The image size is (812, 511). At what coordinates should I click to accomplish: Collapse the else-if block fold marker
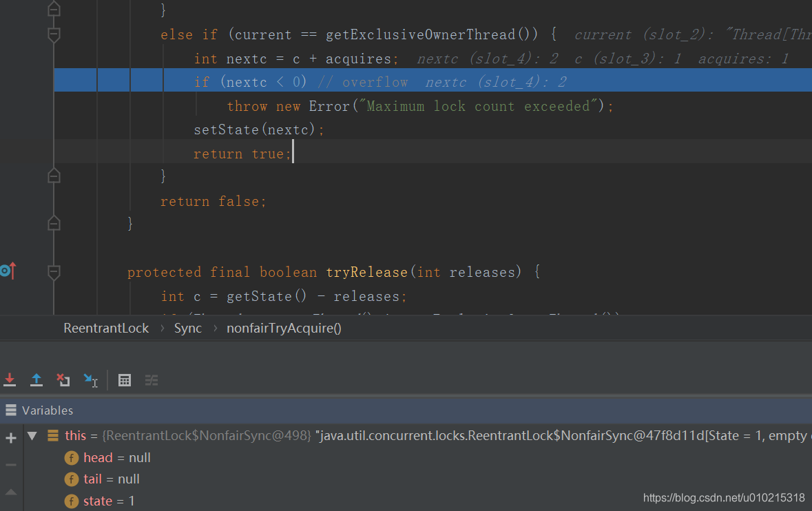click(x=54, y=34)
